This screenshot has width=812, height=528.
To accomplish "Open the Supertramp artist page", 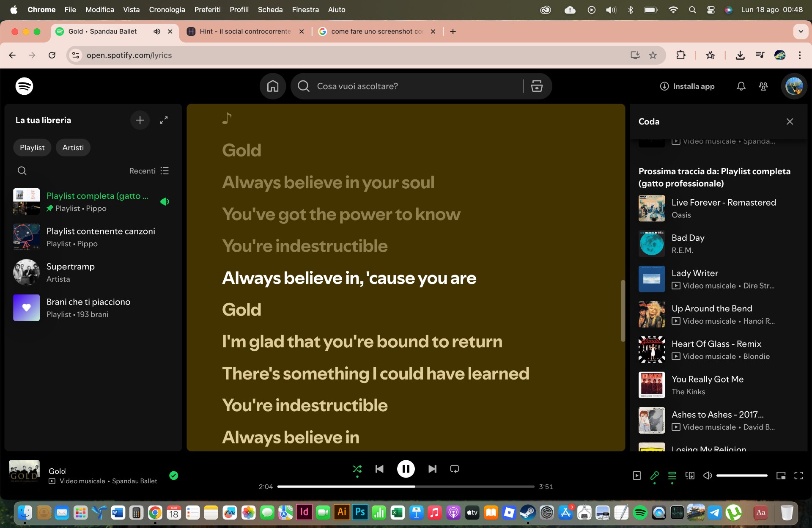I will click(x=93, y=272).
